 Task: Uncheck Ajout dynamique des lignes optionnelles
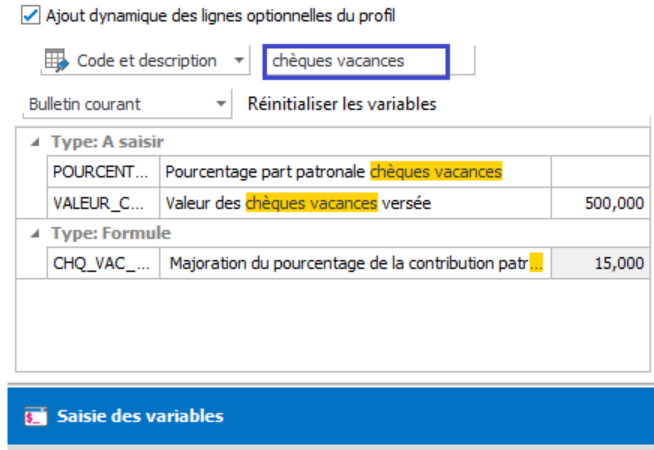(x=30, y=15)
